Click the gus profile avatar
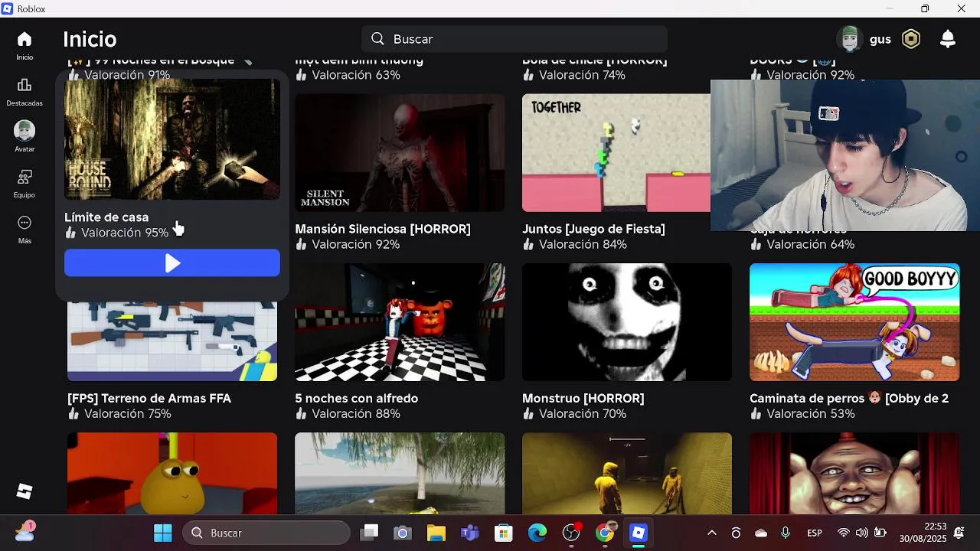This screenshot has width=980, height=551. 850,39
